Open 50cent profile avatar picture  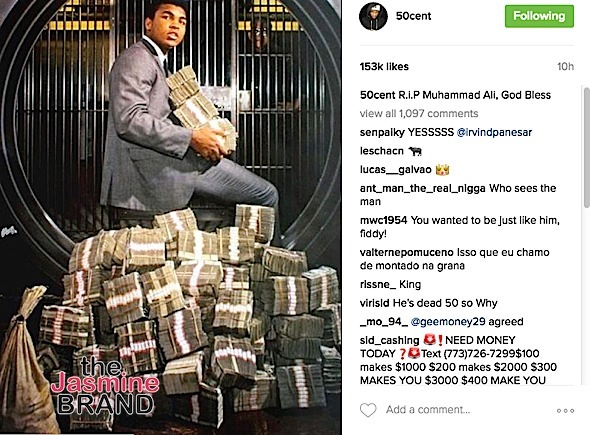coord(373,16)
